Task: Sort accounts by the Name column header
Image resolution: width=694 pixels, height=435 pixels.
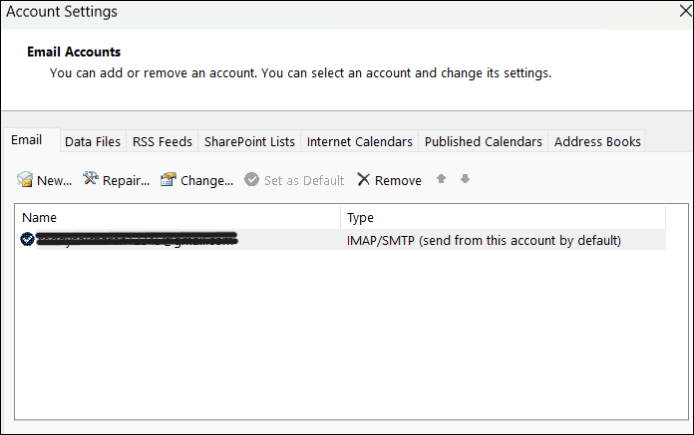Action: [x=177, y=217]
